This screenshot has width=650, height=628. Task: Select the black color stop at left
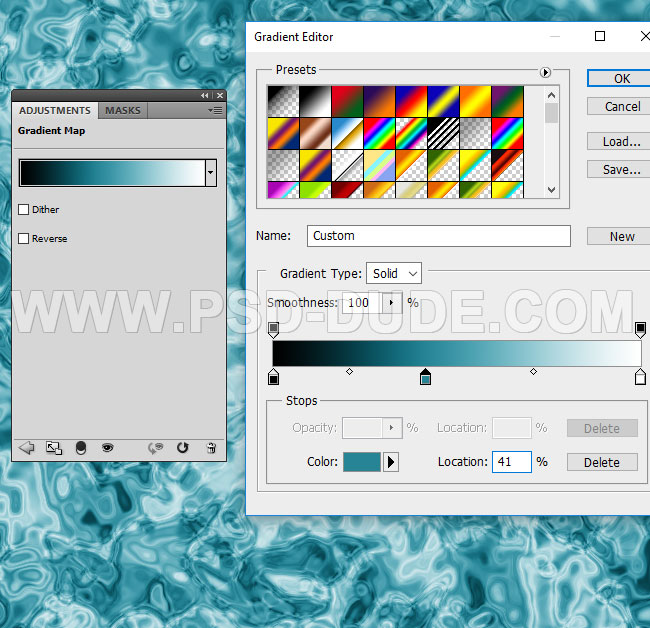pyautogui.click(x=273, y=377)
